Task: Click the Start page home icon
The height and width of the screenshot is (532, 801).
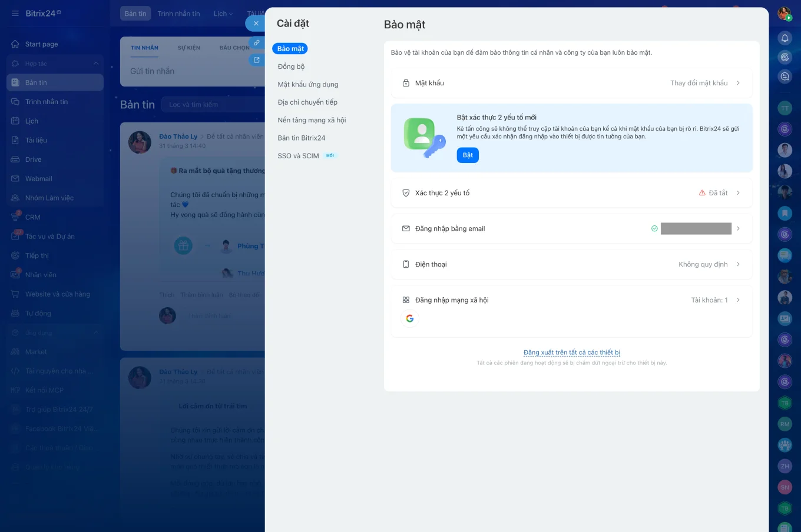Action: [x=15, y=44]
